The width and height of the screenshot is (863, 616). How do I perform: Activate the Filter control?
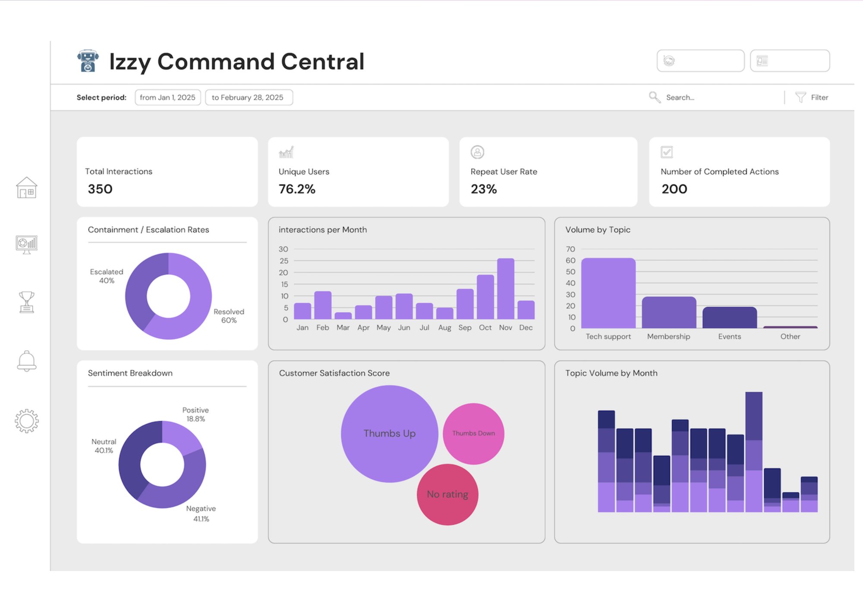point(819,97)
